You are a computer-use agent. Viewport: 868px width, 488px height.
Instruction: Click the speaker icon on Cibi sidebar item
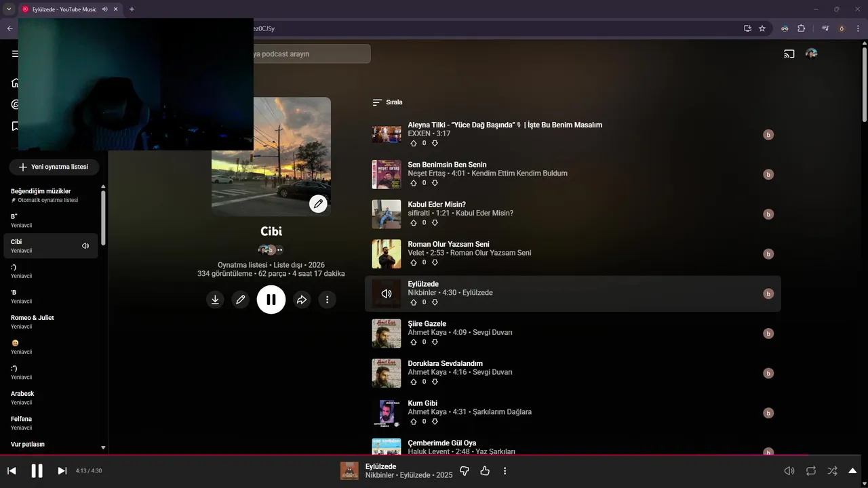point(85,246)
